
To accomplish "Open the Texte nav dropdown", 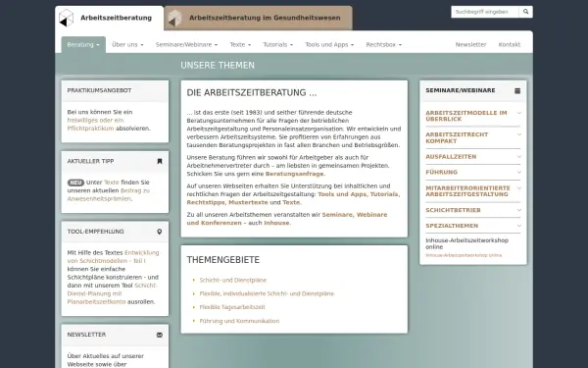I will 240,45.
